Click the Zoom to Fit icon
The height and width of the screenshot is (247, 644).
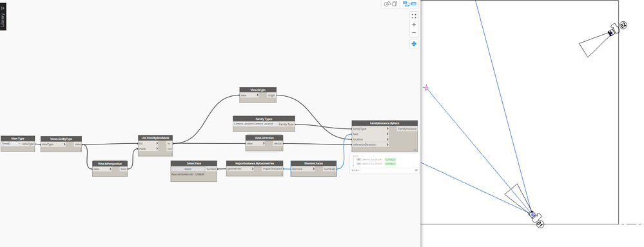(414, 16)
